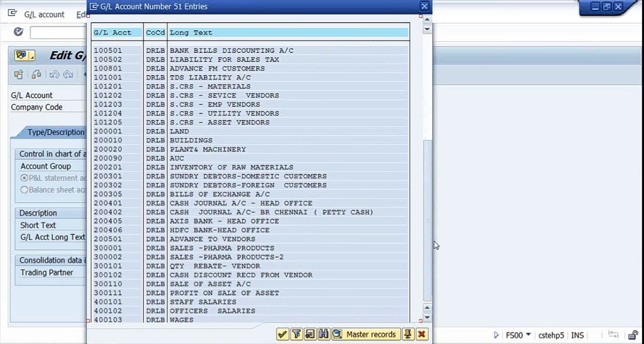Open the G/L account menu
The image size is (644, 344).
44,15
